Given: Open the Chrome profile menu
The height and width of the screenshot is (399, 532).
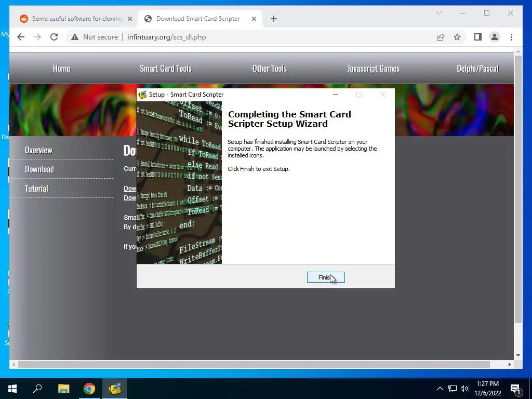Looking at the screenshot, I should [x=495, y=37].
